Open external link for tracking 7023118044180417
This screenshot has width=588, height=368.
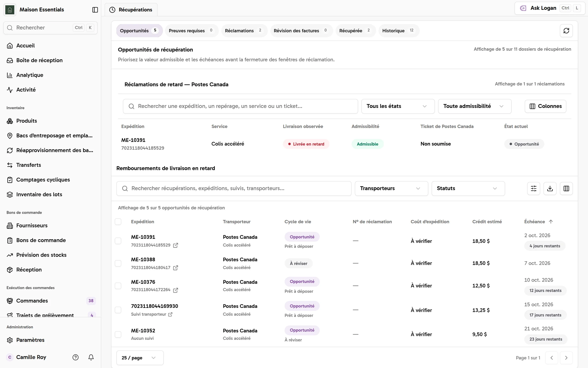coord(175,268)
